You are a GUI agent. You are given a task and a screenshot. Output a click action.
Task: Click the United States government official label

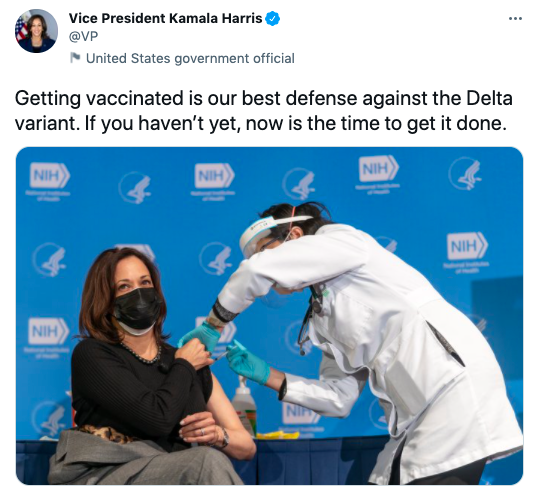point(190,58)
